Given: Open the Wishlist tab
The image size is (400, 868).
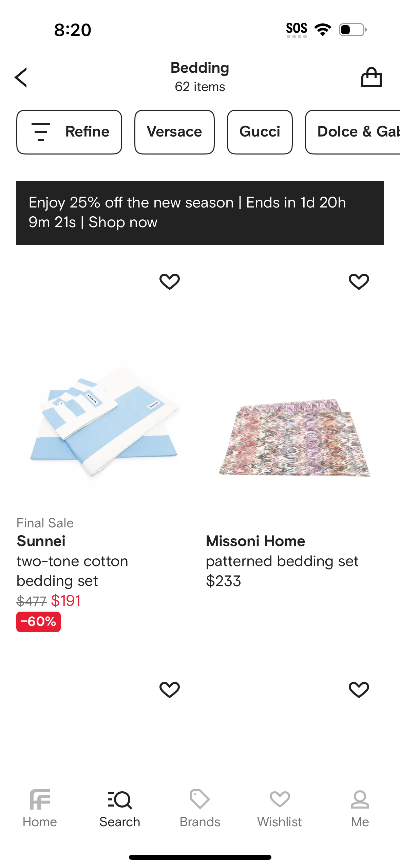Looking at the screenshot, I should pos(280,808).
